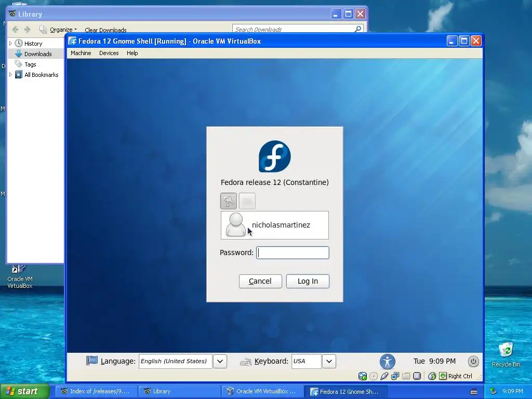The height and width of the screenshot is (399, 532).
Task: Click the Cancel button in login dialog
Action: pyautogui.click(x=260, y=281)
